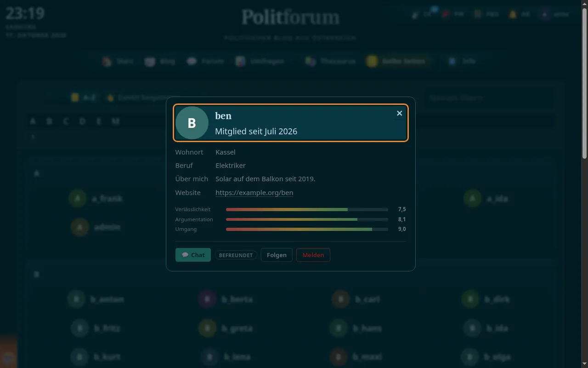Select the A–Z sorting tab
This screenshot has width=588, height=368.
pyautogui.click(x=84, y=98)
